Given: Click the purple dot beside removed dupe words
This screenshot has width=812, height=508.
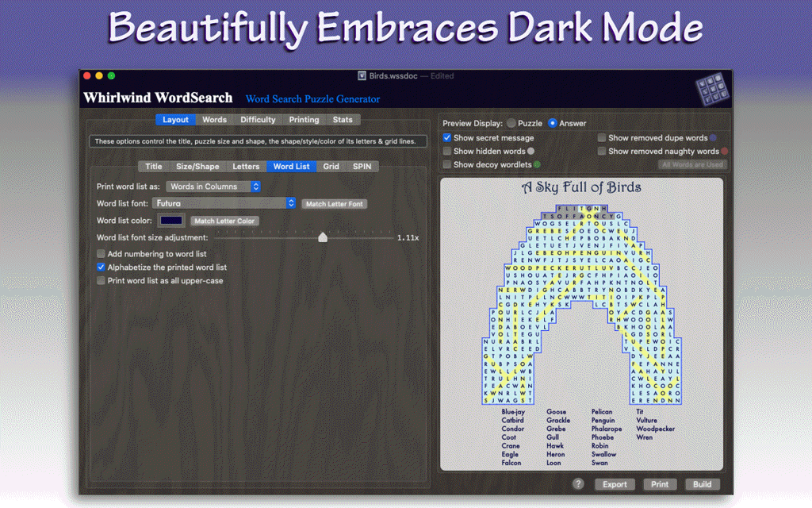Looking at the screenshot, I should [x=713, y=138].
